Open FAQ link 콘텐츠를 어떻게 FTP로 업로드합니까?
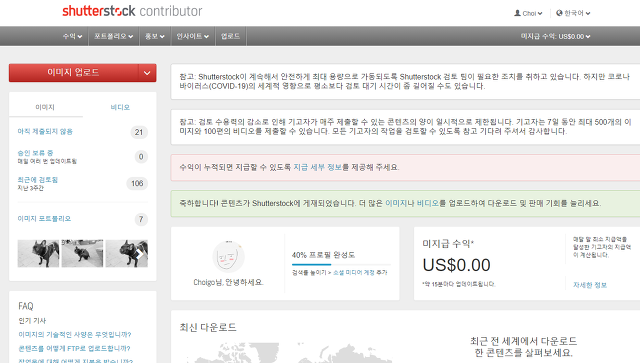Screen dimensions: 640x363 click(x=74, y=348)
